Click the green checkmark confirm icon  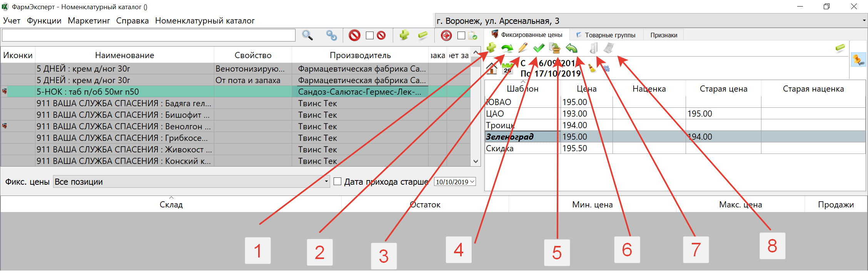(539, 48)
